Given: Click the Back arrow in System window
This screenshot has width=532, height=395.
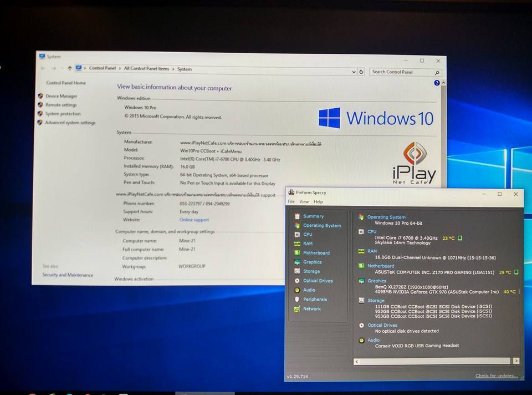Looking at the screenshot, I should point(43,68).
